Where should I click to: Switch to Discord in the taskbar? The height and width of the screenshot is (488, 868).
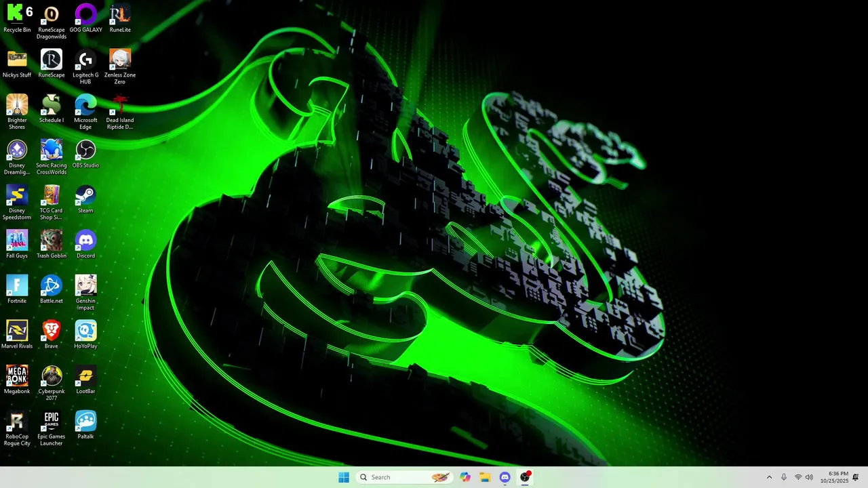pyautogui.click(x=505, y=477)
